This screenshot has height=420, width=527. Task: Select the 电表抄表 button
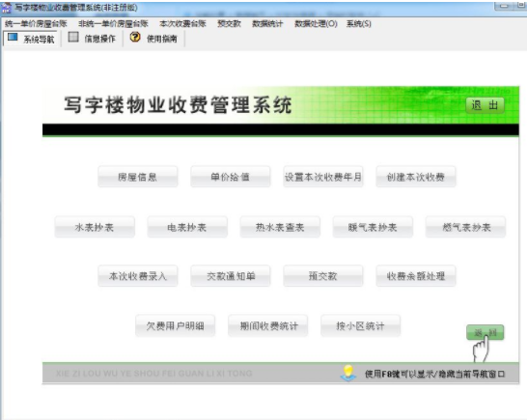pos(187,227)
